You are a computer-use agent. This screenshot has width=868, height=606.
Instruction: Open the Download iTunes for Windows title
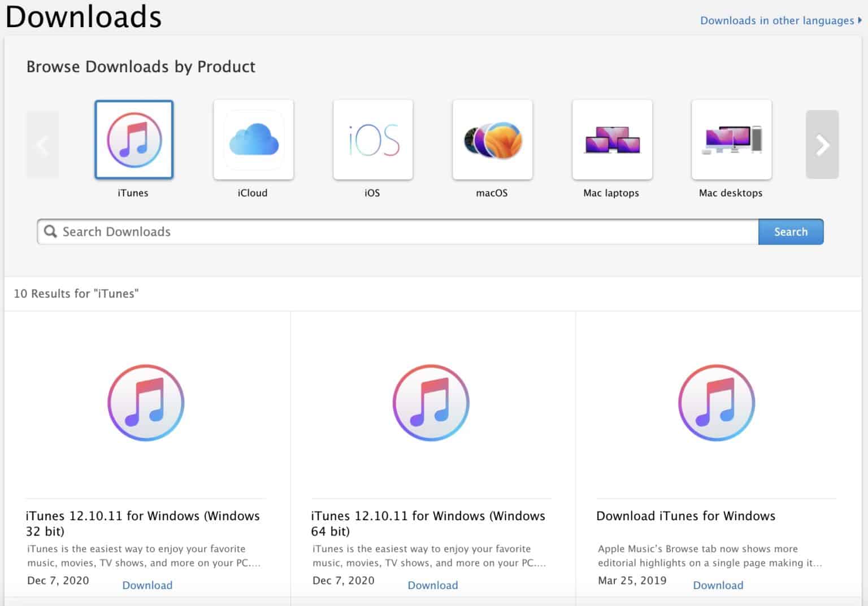point(685,516)
